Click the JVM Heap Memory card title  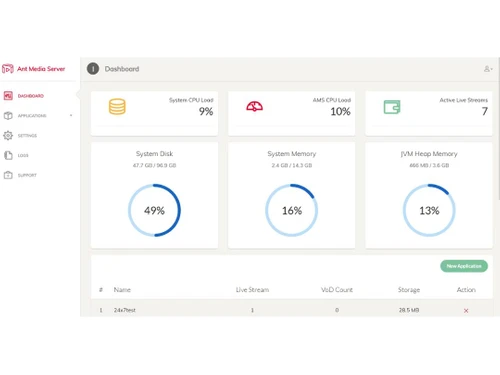click(429, 154)
